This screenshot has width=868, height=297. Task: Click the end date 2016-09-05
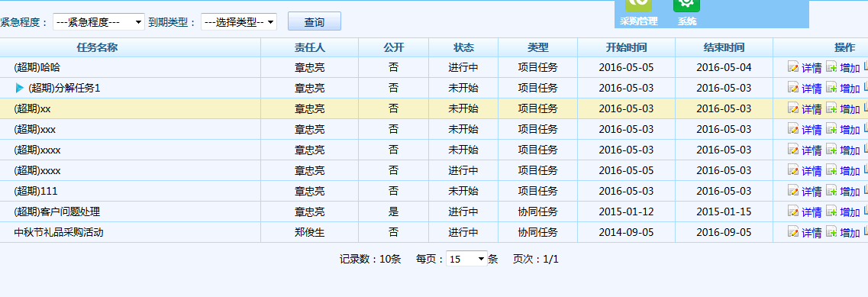(724, 232)
